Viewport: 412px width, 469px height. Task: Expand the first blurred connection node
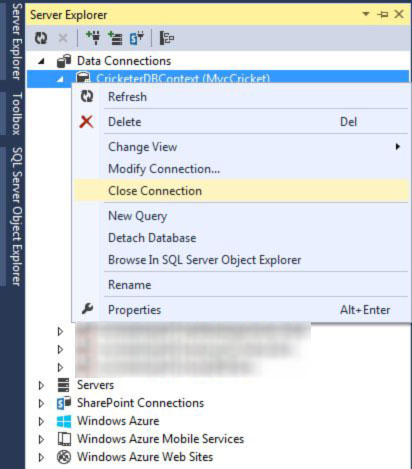point(60,331)
